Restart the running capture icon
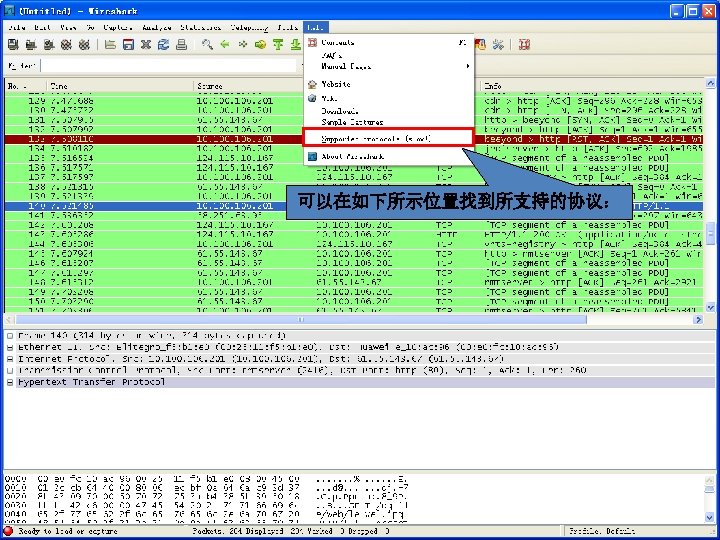 coord(84,45)
